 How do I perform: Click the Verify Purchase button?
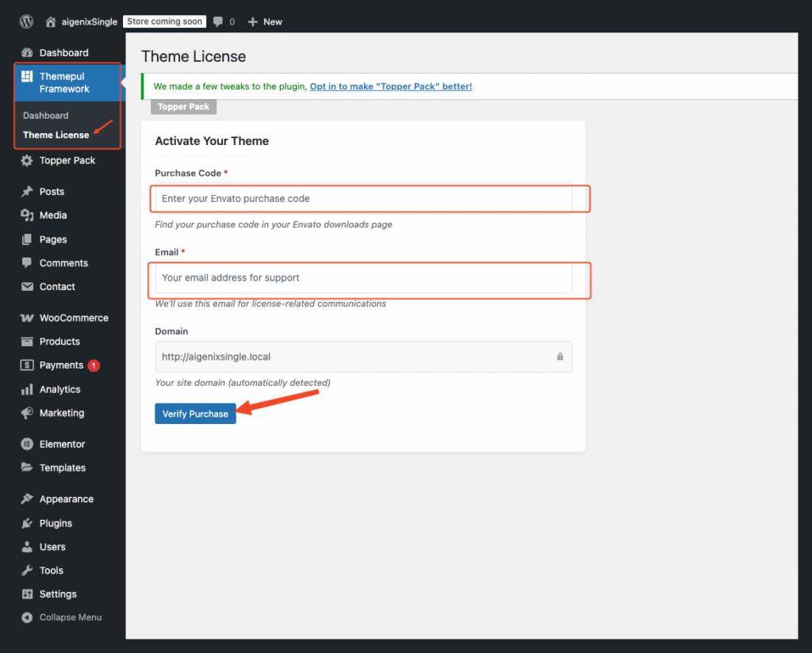pyautogui.click(x=195, y=414)
